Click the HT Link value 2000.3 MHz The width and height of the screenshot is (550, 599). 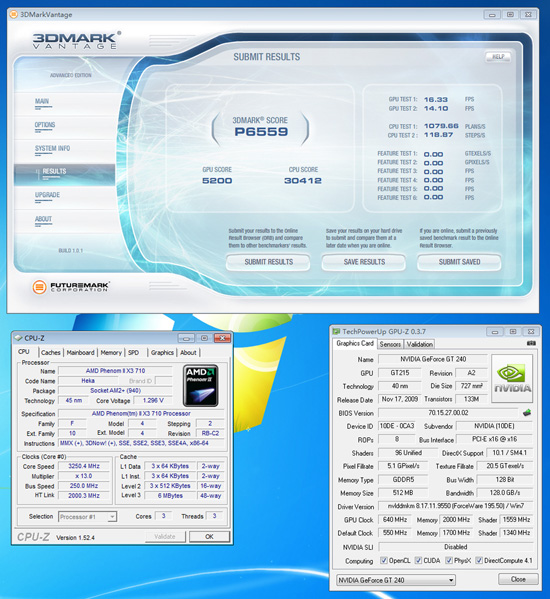(x=84, y=495)
